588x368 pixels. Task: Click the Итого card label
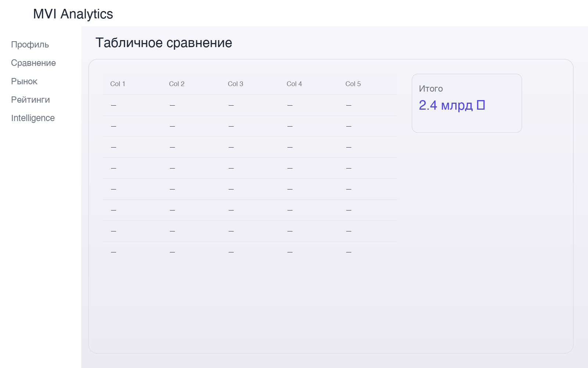(431, 89)
